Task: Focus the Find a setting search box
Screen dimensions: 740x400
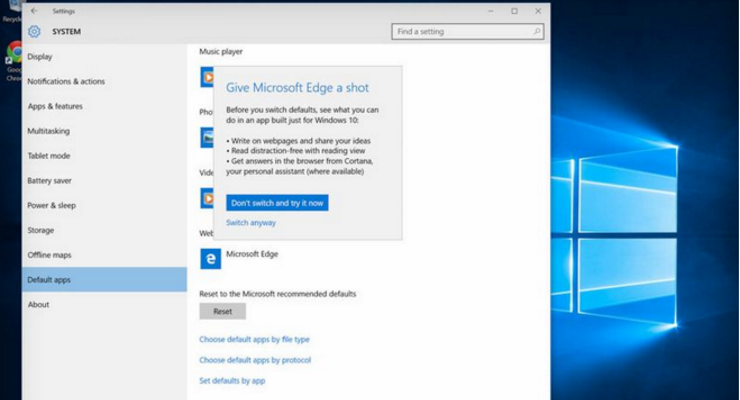Action: (x=467, y=32)
